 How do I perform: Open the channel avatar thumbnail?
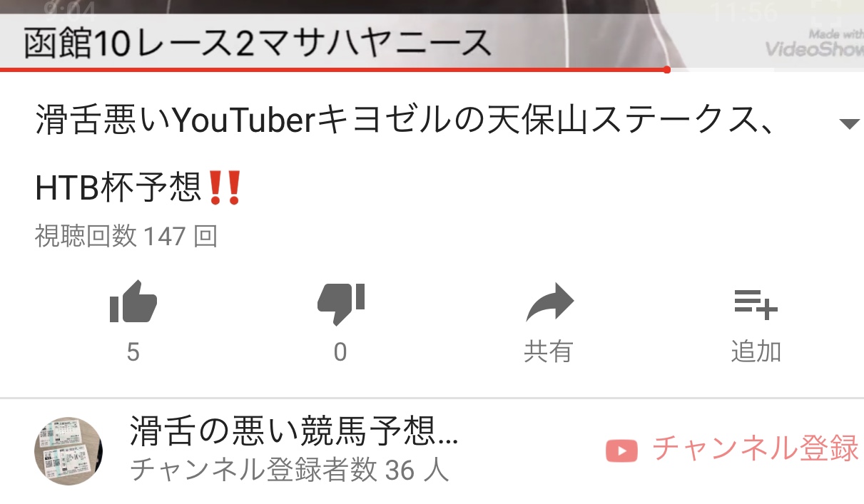69,451
